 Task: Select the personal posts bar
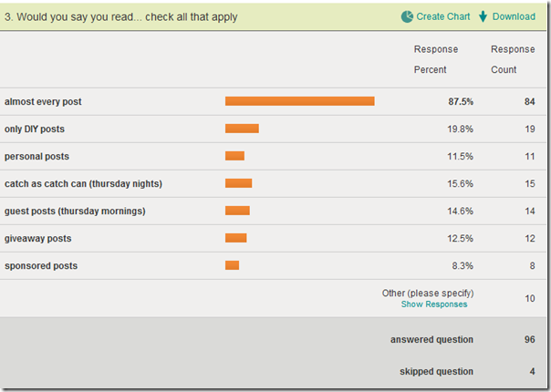[234, 156]
